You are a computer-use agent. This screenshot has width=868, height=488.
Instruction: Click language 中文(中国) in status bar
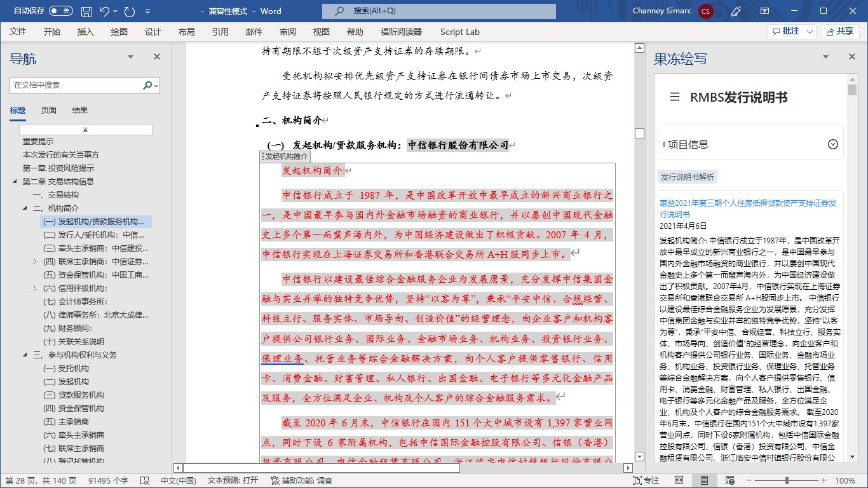coord(178,481)
